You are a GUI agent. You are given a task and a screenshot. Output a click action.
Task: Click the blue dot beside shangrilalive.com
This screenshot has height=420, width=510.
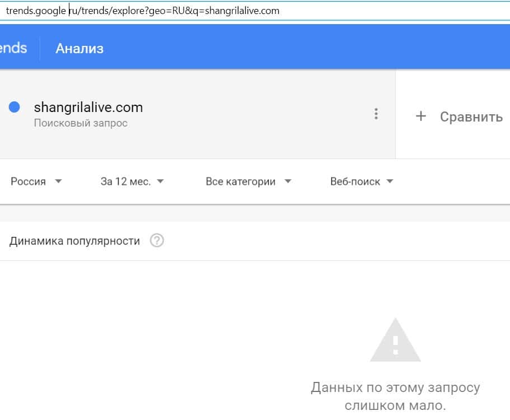(x=15, y=108)
